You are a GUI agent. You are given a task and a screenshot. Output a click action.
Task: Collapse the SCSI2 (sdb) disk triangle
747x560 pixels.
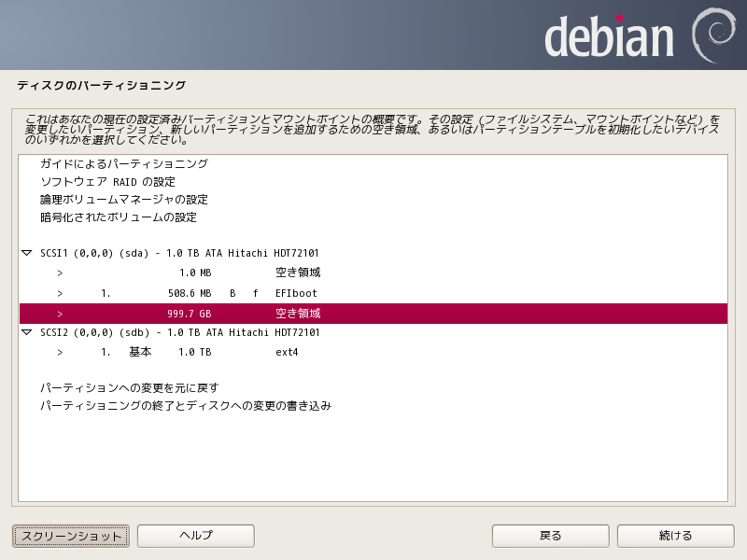coord(26,332)
